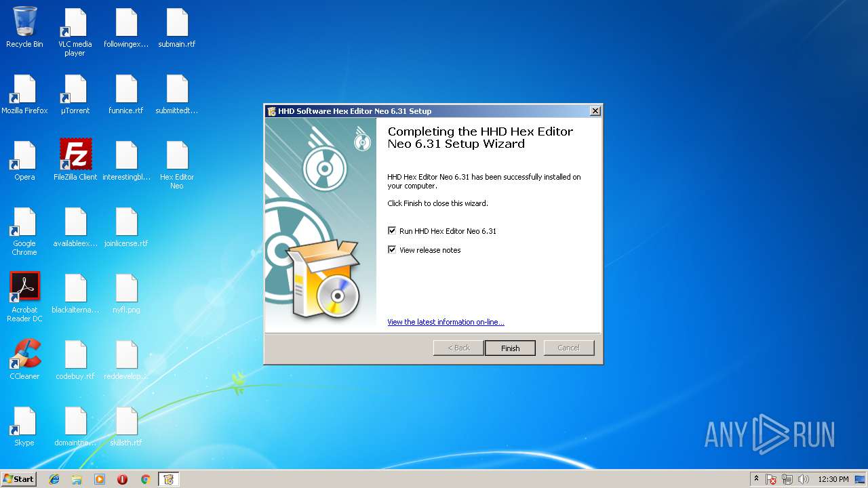Viewport: 868px width, 488px height.
Task: Select the domainthe... file icon
Action: pos(75,426)
